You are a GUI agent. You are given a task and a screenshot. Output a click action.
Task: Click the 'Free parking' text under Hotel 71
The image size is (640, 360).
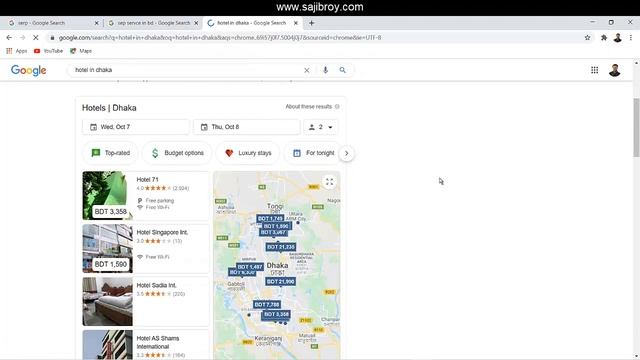click(x=160, y=201)
